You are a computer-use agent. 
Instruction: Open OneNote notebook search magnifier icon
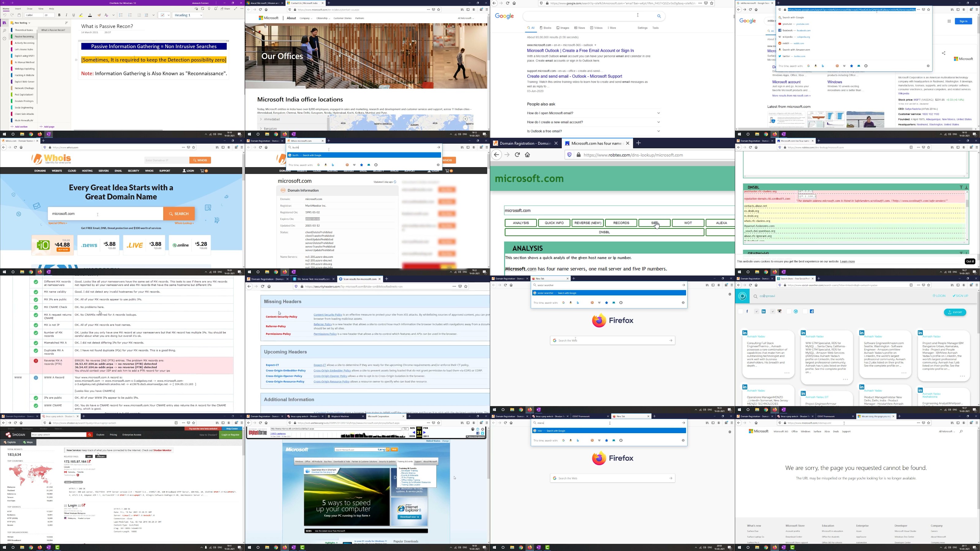[4, 30]
